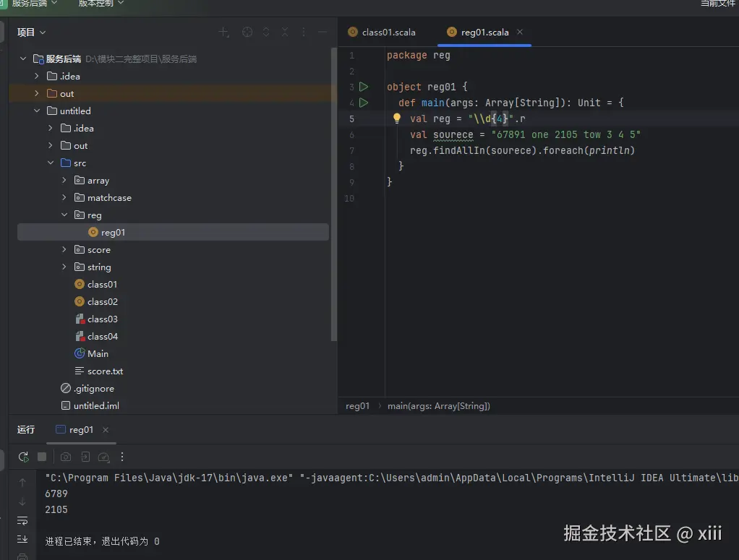The height and width of the screenshot is (560, 739).
Task: Expand the string package
Action: [64, 267]
